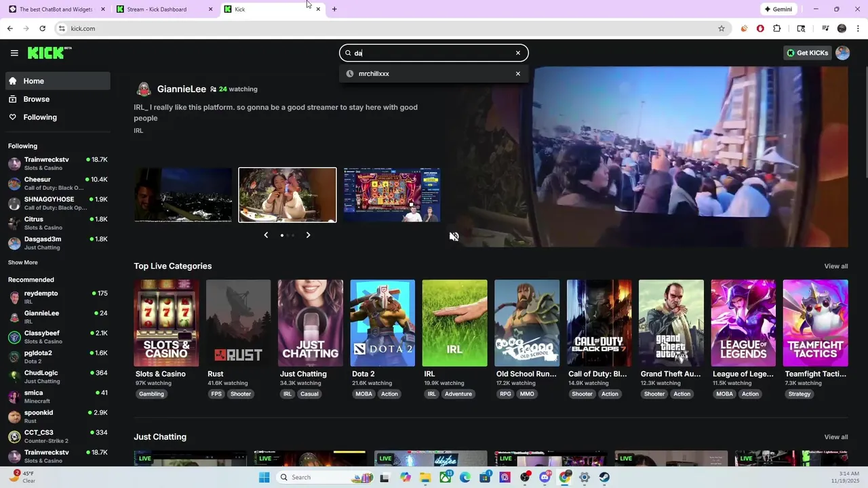The height and width of the screenshot is (488, 868).
Task: Go to Home in sidebar
Action: pos(58,81)
